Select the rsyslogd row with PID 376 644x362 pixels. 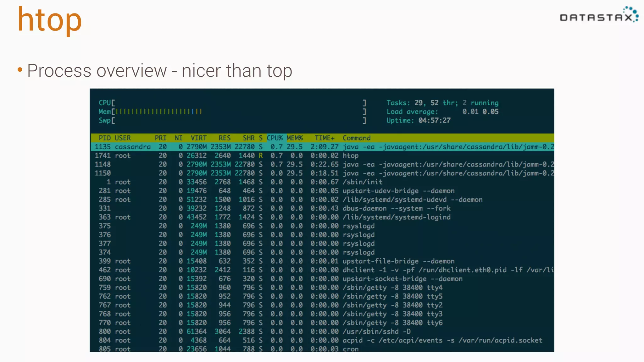tap(322, 235)
